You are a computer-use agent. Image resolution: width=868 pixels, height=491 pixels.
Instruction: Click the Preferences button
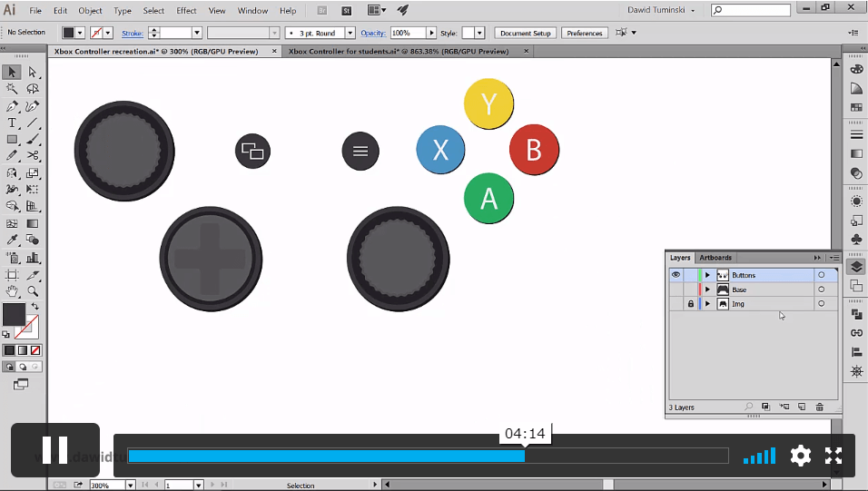tap(584, 33)
